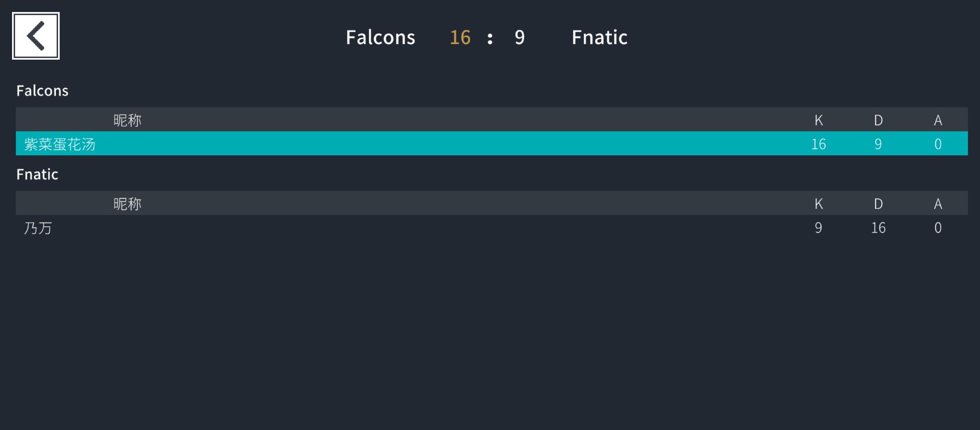Click the Fnatic team name in the header
The height and width of the screenshot is (430, 980).
click(600, 37)
